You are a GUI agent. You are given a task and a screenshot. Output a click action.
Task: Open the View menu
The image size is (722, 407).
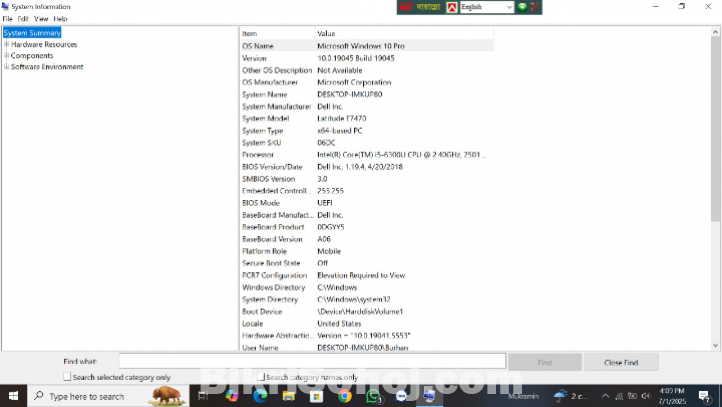click(x=41, y=19)
